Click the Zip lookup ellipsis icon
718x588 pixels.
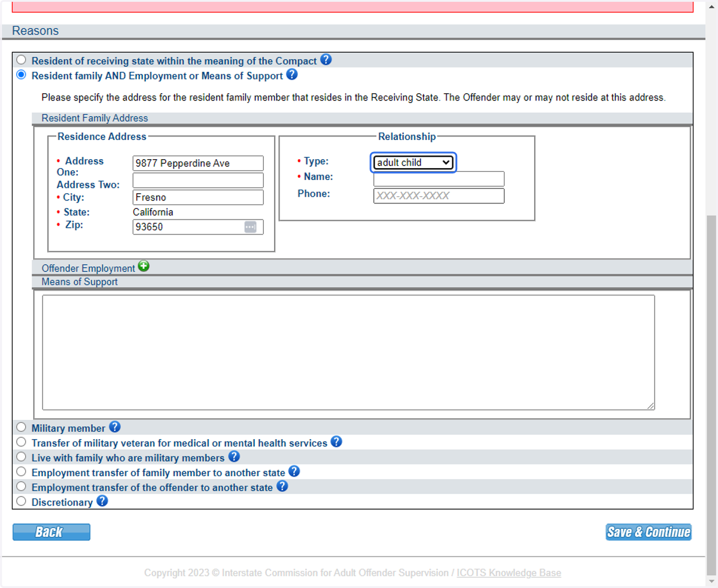tap(250, 227)
